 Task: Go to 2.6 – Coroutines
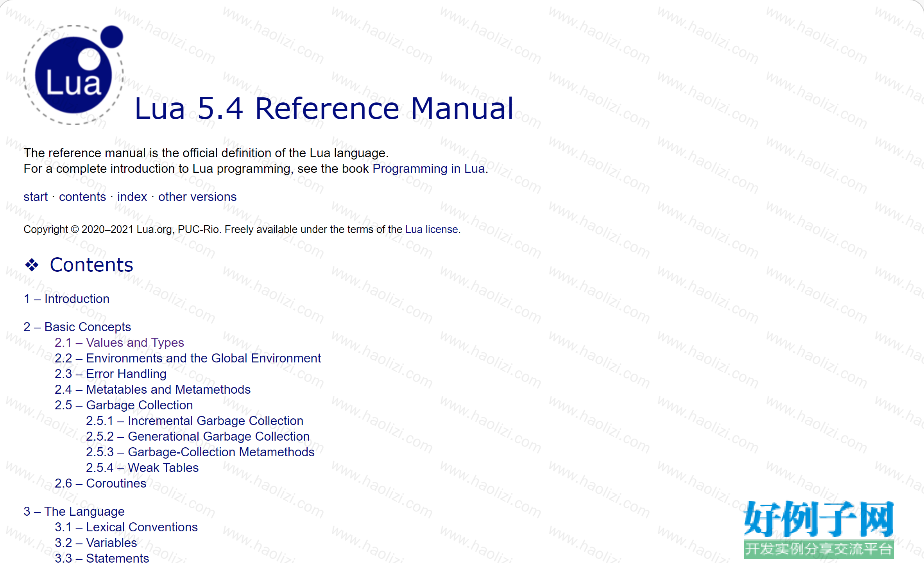click(x=100, y=483)
